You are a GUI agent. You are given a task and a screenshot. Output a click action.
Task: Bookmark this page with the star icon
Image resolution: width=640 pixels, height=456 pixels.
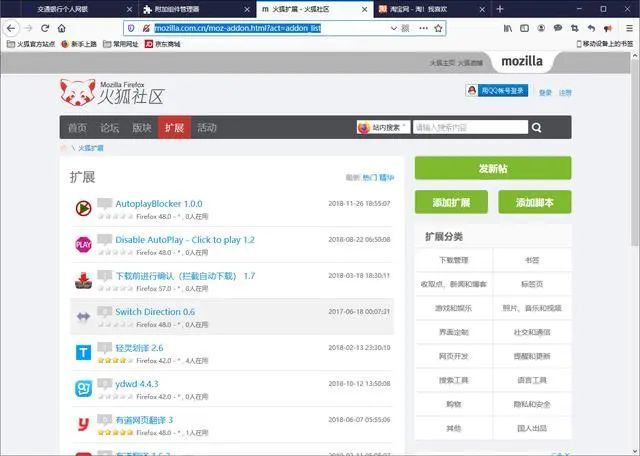click(438, 28)
